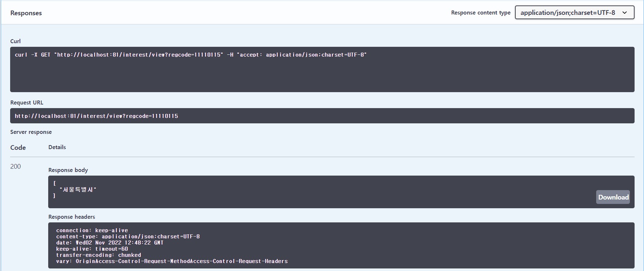Click the Code column header
Screen dimensions: 644x271
coord(18,147)
